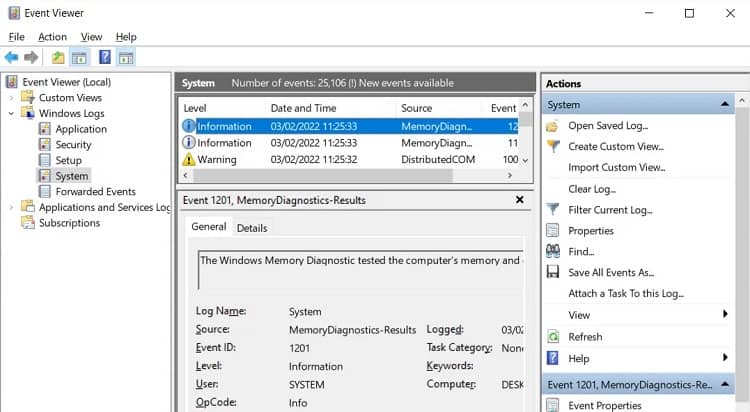The image size is (750, 412).
Task: Click the Application log icon in tree
Action: tap(44, 129)
